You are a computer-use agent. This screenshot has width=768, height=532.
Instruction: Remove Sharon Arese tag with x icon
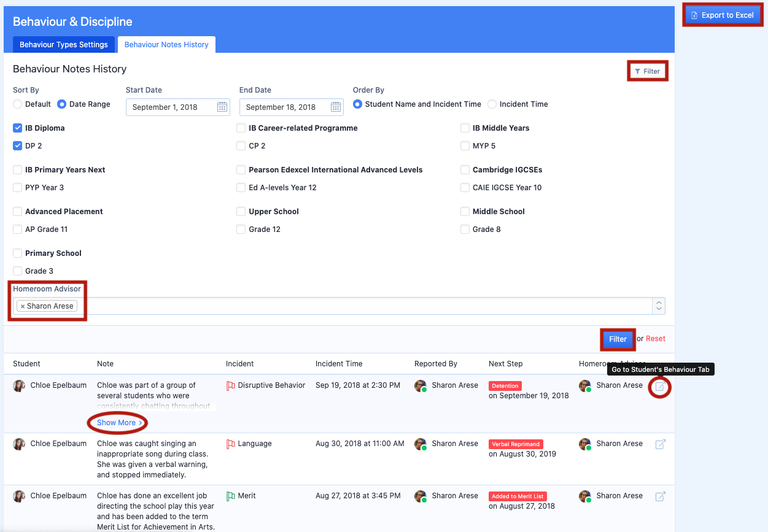pos(23,306)
